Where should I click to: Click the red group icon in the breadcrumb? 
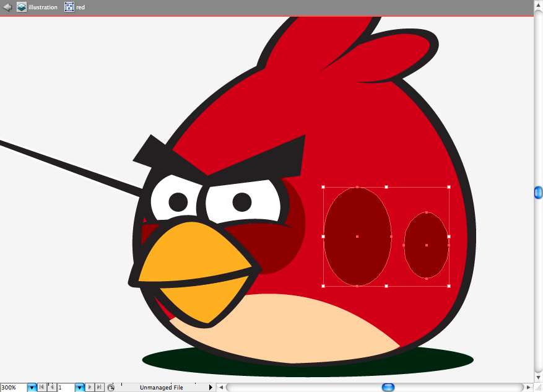pos(69,7)
